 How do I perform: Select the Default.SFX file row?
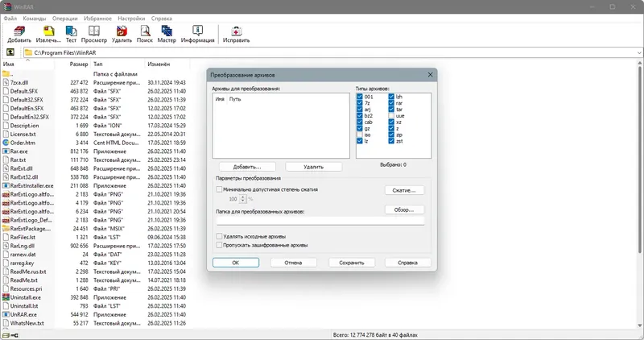click(95, 91)
